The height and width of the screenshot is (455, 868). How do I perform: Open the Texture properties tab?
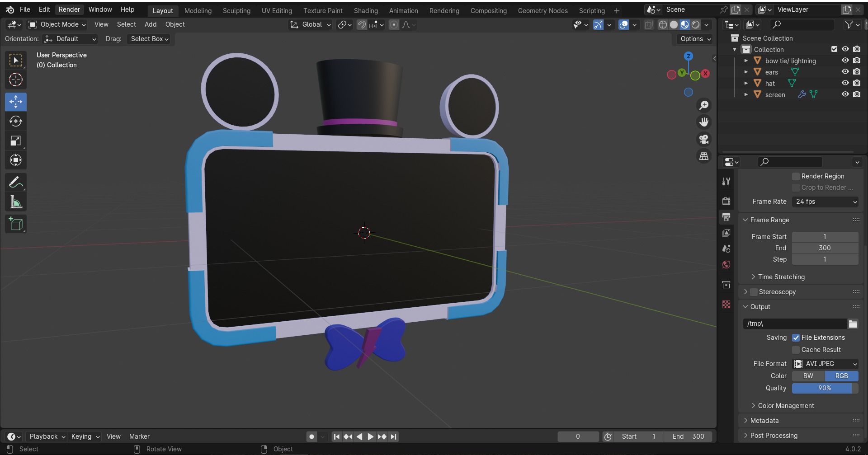[726, 305]
